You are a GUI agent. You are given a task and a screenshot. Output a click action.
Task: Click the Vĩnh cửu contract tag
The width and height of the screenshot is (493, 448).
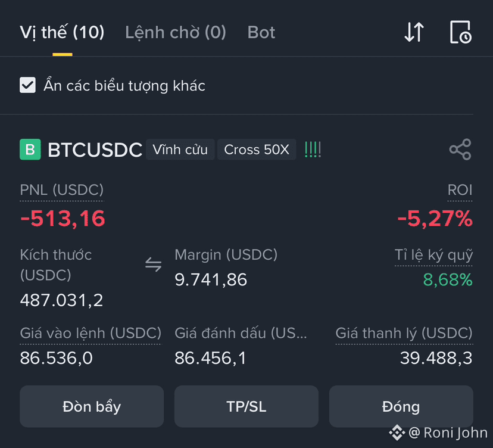(180, 150)
